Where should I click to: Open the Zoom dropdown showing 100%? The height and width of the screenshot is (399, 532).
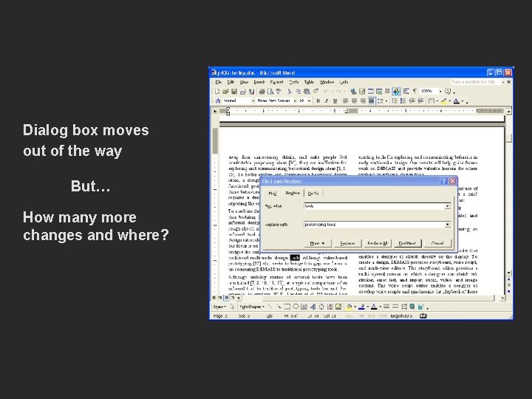pos(440,92)
